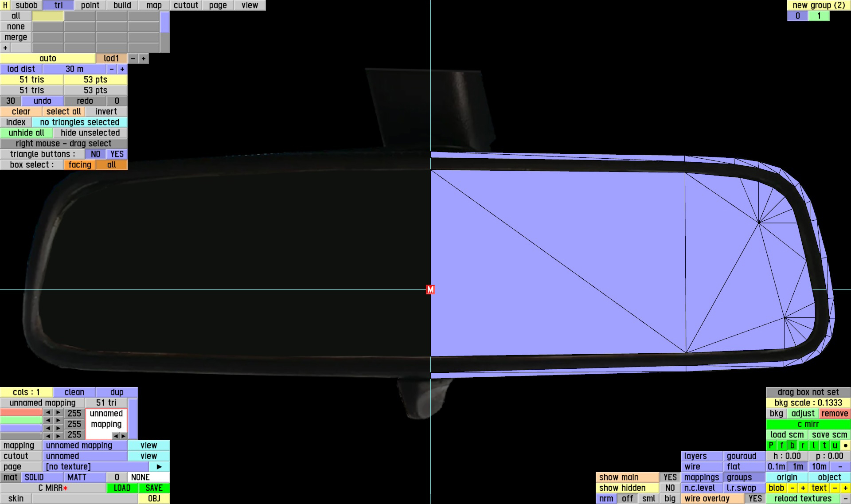Toggle show hidden NO button
Screen dimensions: 851x504
coord(670,488)
